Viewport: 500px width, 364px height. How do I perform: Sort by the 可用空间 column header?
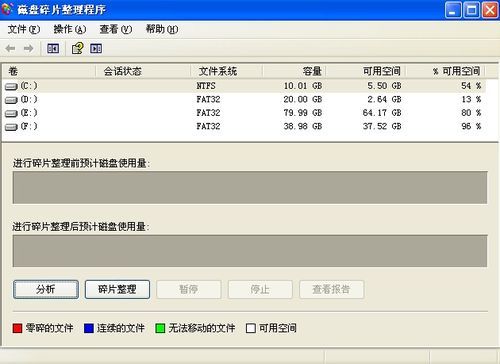[366, 71]
